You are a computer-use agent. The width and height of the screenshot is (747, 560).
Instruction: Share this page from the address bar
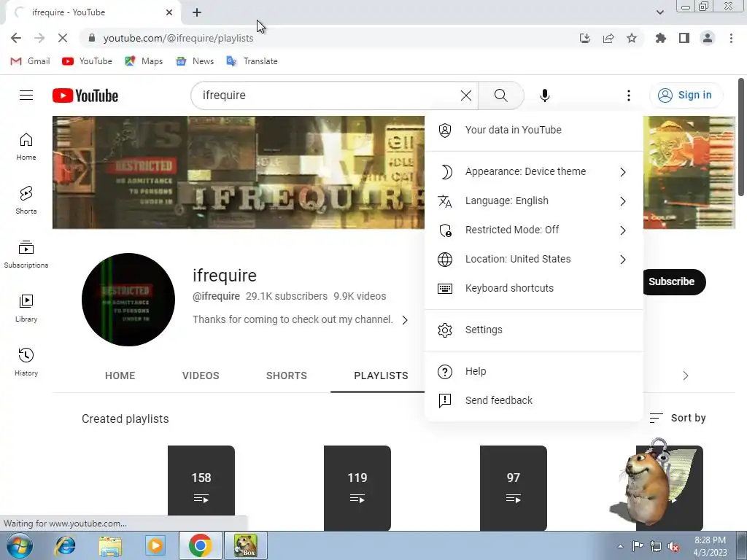point(608,38)
